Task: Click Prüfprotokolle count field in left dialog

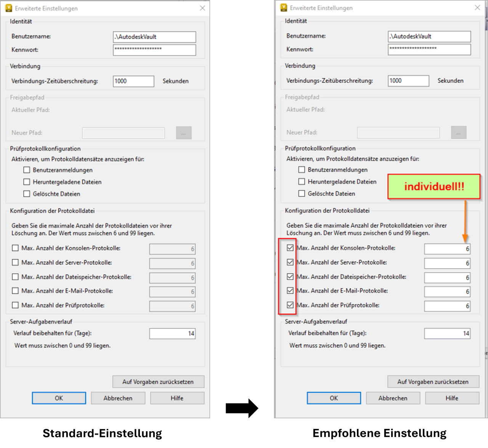Action: [x=172, y=306]
